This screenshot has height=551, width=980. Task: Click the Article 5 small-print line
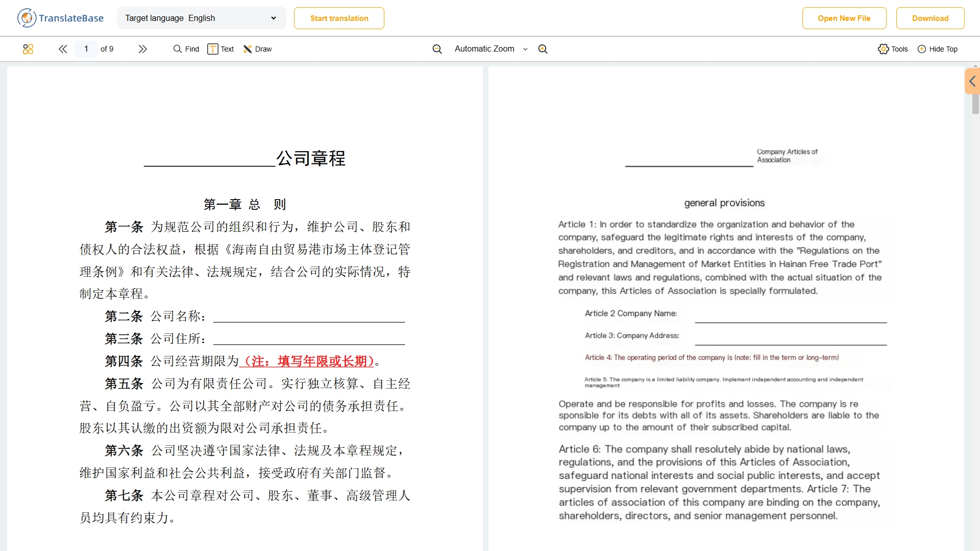click(724, 382)
